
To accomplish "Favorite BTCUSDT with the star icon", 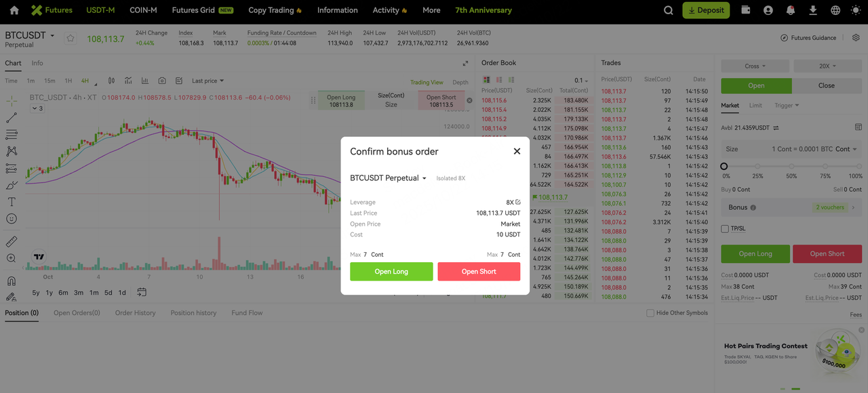I will (70, 39).
